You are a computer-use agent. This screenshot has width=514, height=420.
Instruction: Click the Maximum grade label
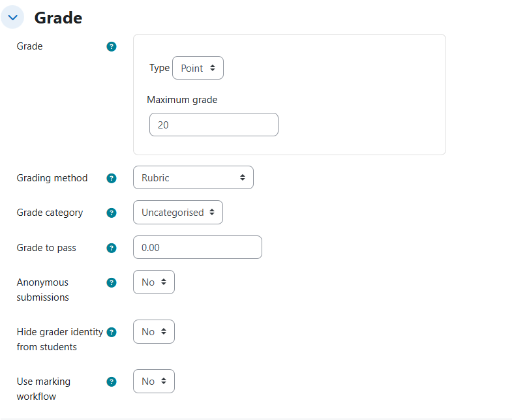click(x=182, y=100)
